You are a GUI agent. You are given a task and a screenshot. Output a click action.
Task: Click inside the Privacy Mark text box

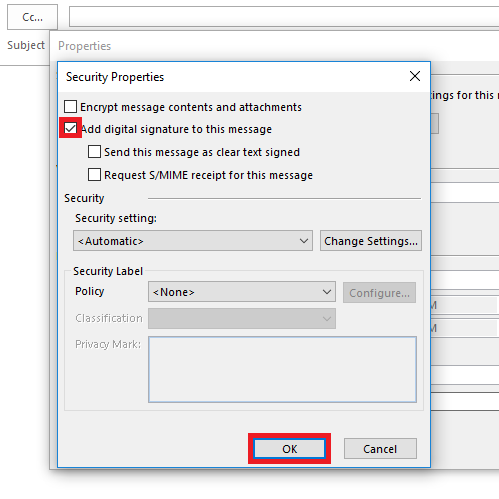click(282, 369)
